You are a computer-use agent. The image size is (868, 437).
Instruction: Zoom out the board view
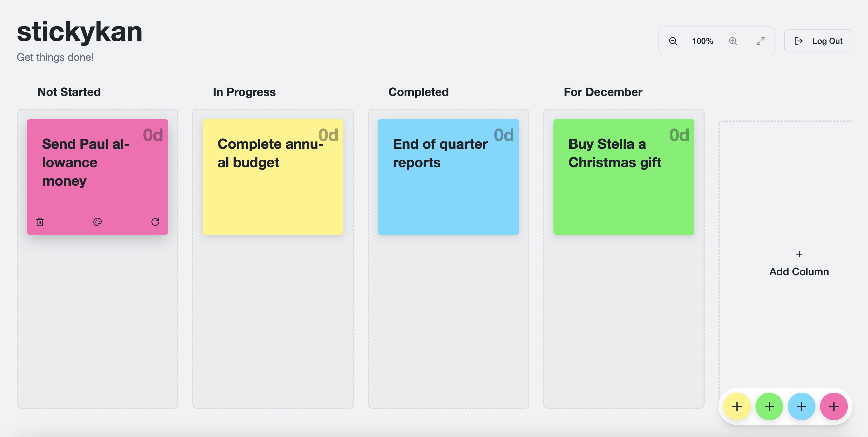pos(673,41)
